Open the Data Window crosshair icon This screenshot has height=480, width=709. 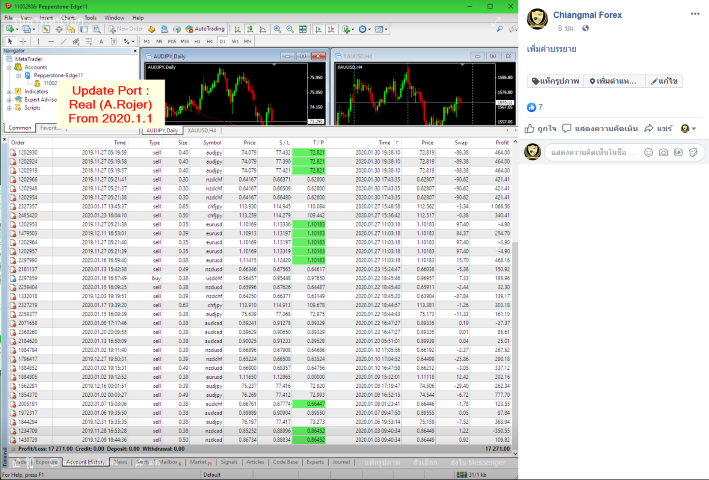(x=59, y=29)
